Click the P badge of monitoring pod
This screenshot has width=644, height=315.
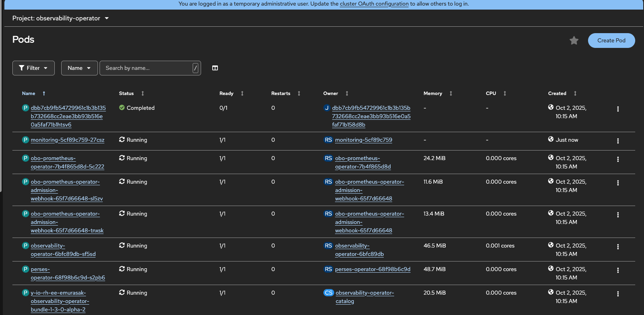[26, 140]
